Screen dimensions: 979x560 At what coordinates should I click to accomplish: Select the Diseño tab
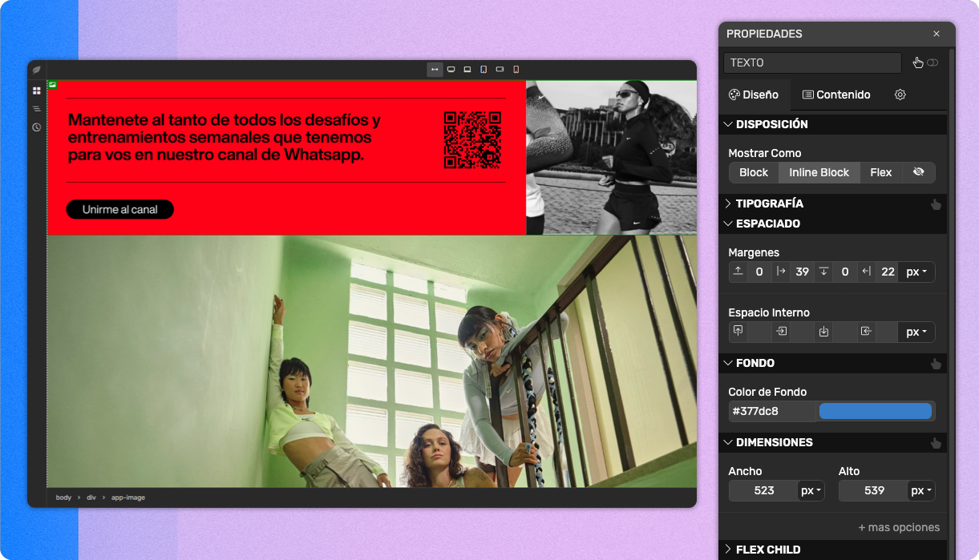click(754, 95)
